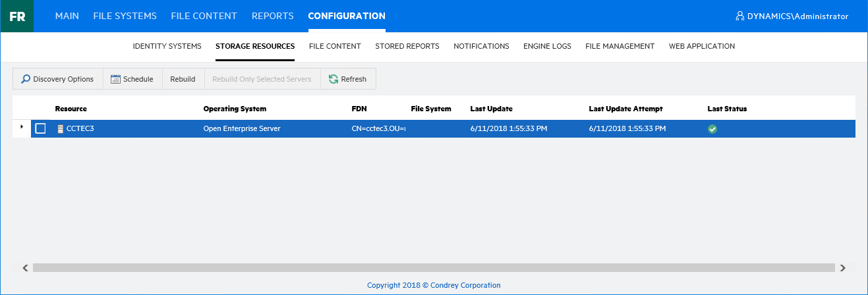The width and height of the screenshot is (868, 295).
Task: Open the Engine Logs tab
Action: click(547, 46)
